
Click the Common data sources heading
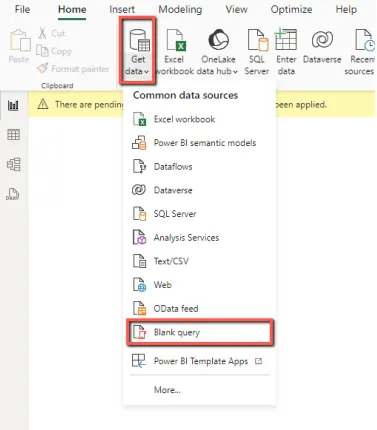[185, 95]
